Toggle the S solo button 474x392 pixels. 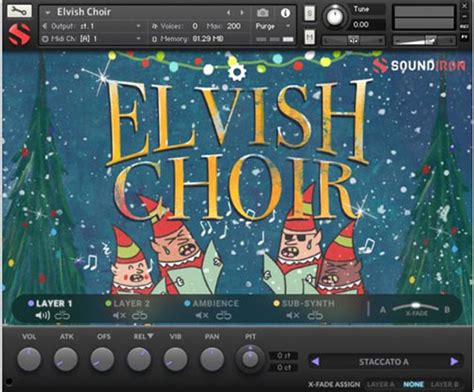310,13
